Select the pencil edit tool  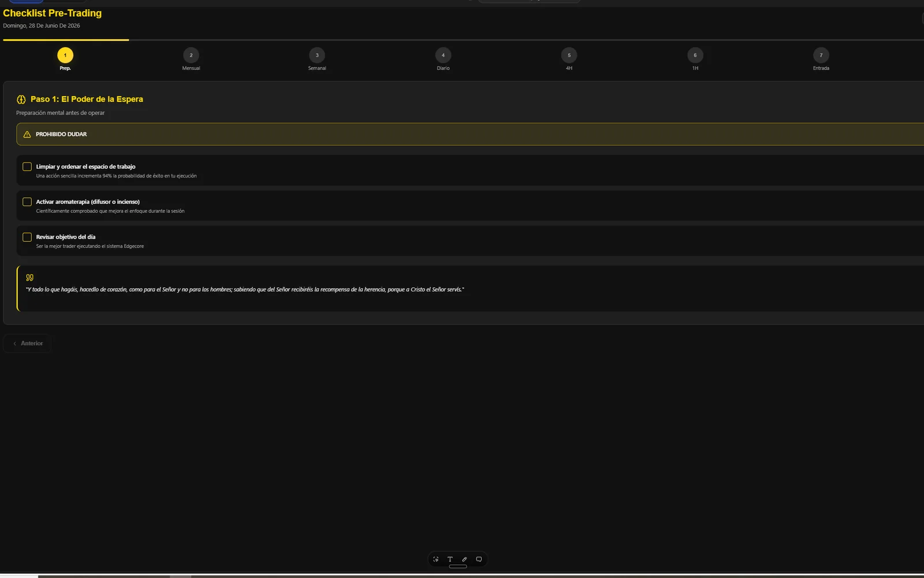464,559
